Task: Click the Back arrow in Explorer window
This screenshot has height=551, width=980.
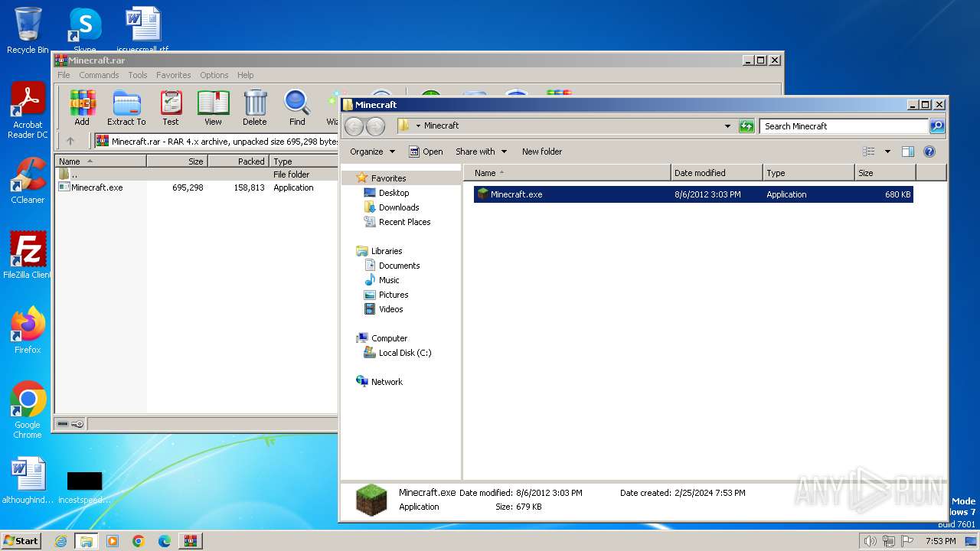Action: point(354,126)
